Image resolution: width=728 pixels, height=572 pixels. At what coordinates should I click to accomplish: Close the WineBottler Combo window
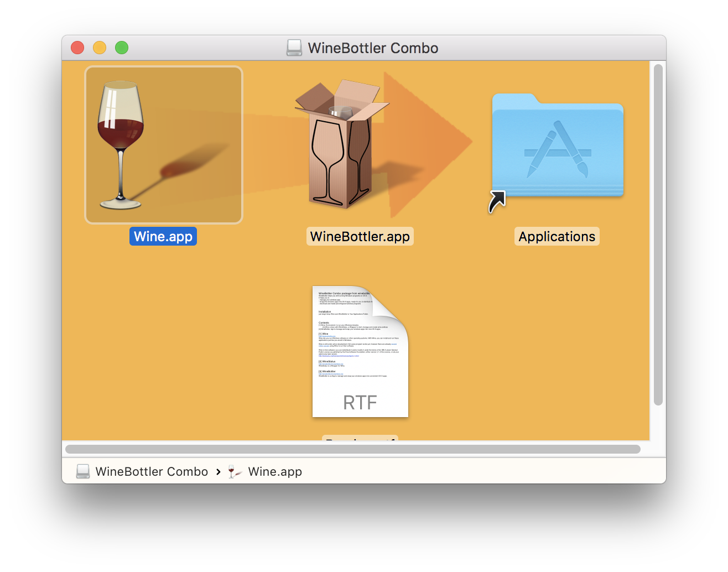77,48
